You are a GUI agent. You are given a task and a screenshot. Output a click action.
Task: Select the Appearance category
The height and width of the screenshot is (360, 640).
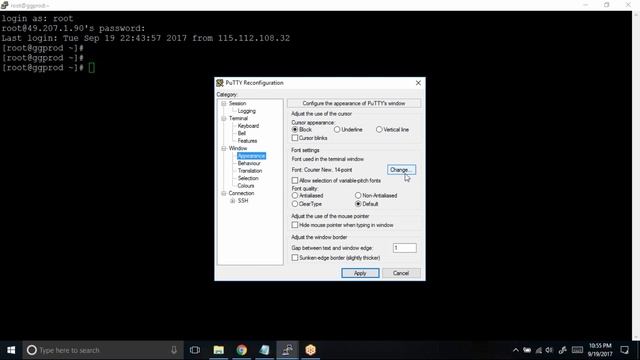(x=251, y=156)
